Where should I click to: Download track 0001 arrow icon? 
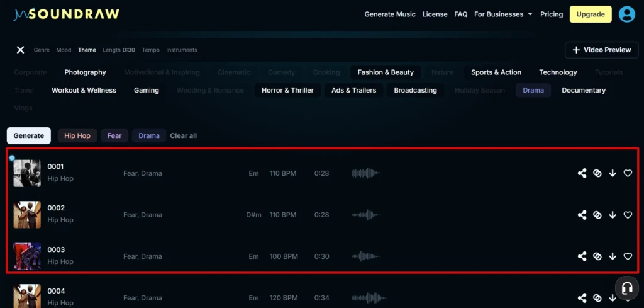pos(613,174)
